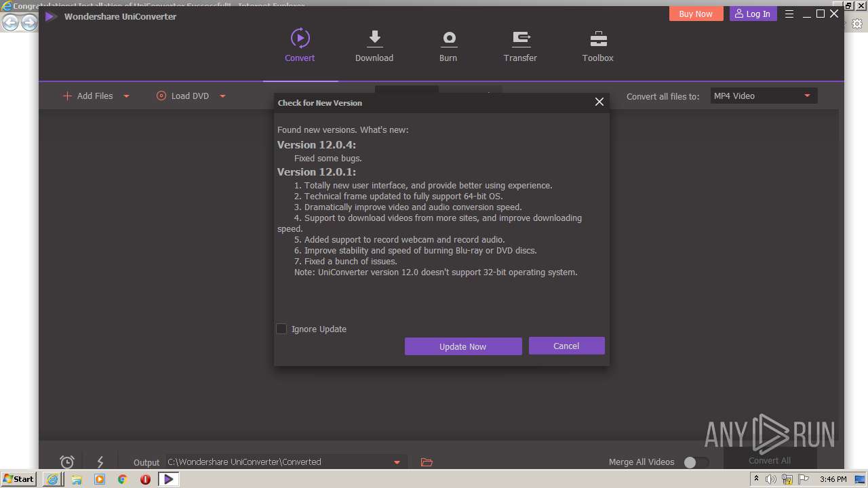The height and width of the screenshot is (488, 868).
Task: Open the output folder icon
Action: click(x=427, y=462)
